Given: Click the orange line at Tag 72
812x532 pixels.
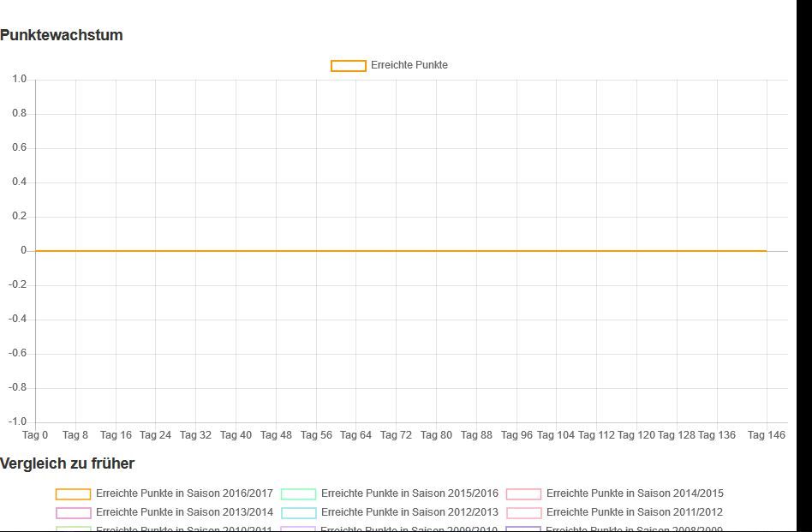Looking at the screenshot, I should click(x=396, y=251).
